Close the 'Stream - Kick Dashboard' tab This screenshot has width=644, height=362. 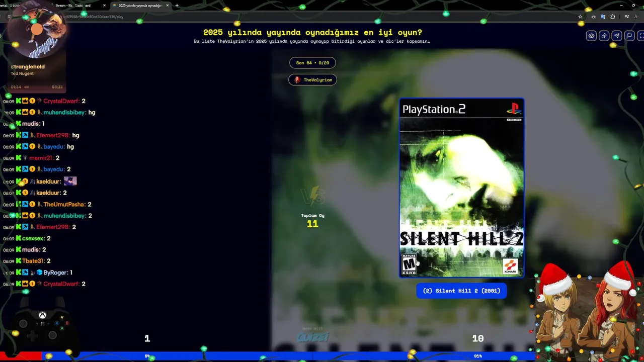click(104, 6)
